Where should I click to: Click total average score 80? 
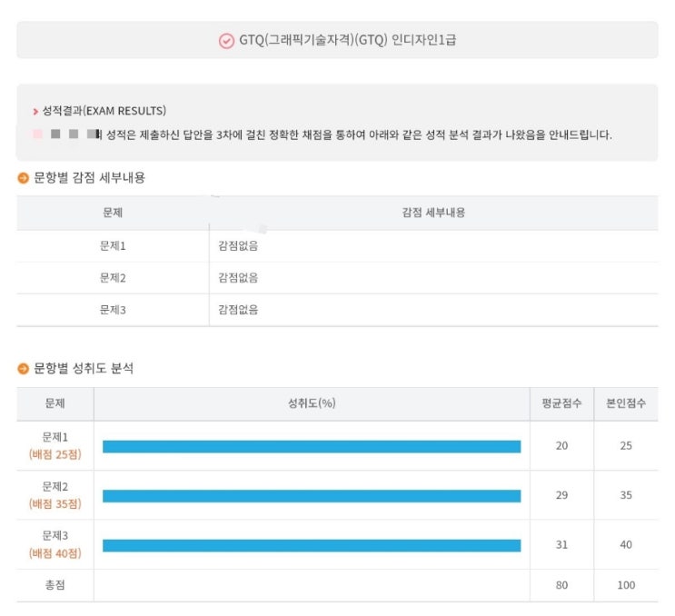tap(561, 585)
